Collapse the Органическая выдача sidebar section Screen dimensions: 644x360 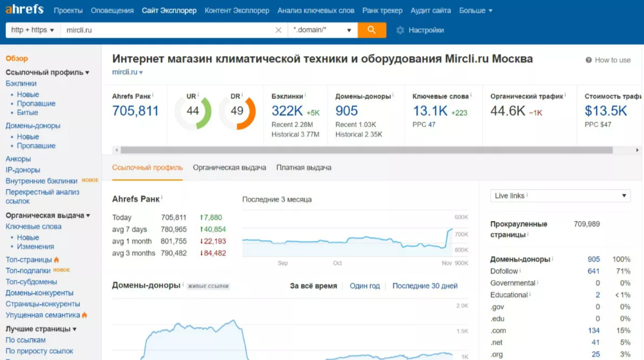click(48, 215)
